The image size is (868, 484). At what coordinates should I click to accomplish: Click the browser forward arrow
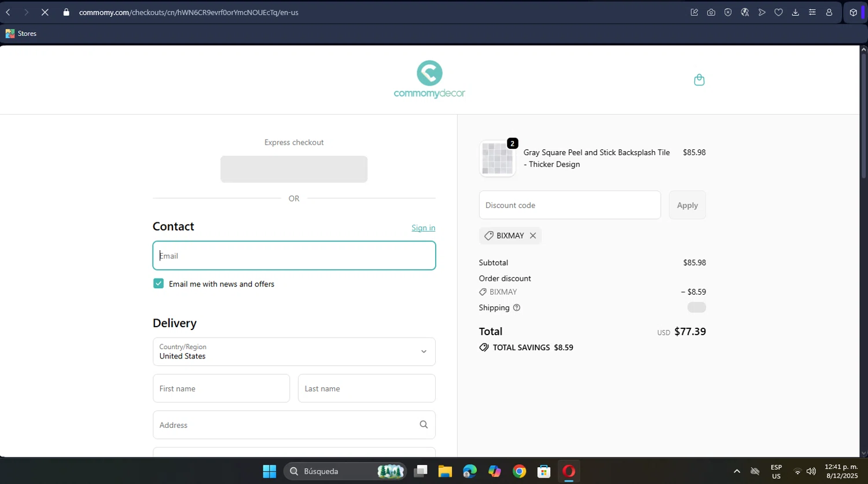coord(26,12)
